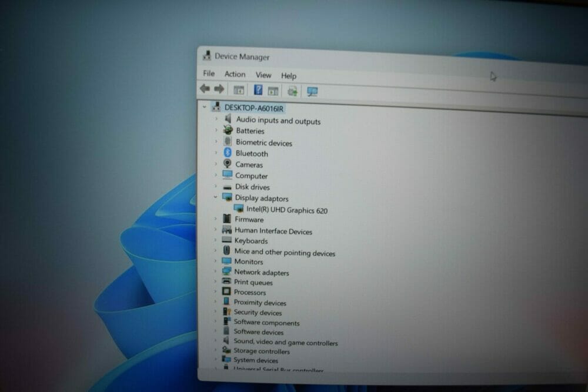Expand the Keyboards category chevron

coord(216,240)
